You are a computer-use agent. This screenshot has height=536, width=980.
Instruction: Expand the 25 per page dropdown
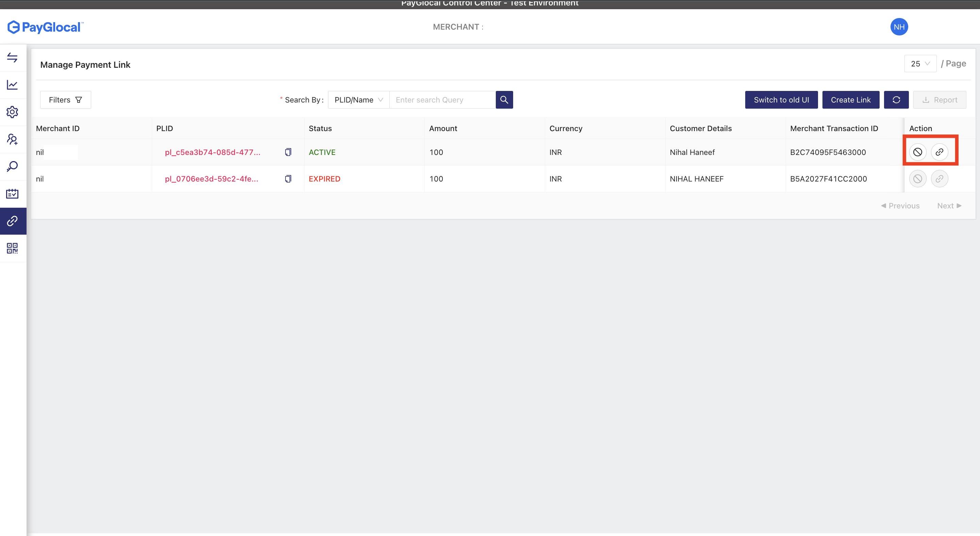point(920,64)
